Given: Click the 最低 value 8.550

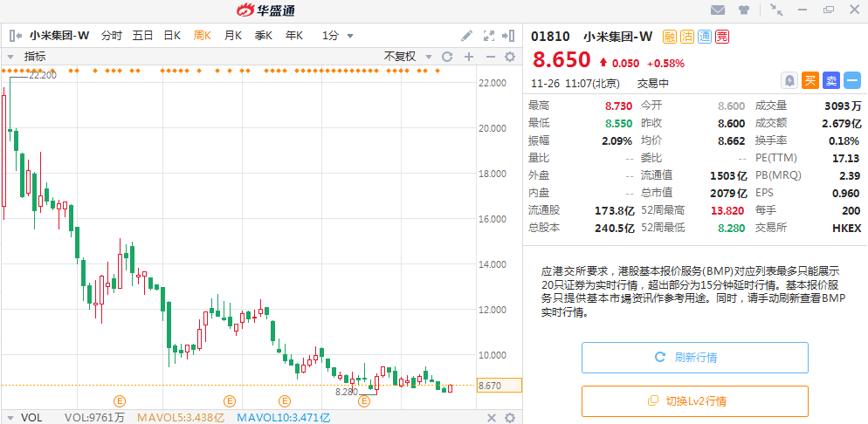Looking at the screenshot, I should coord(617,123).
